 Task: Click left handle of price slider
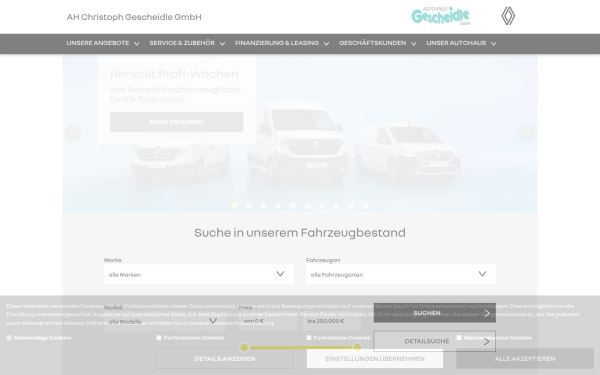click(244, 347)
